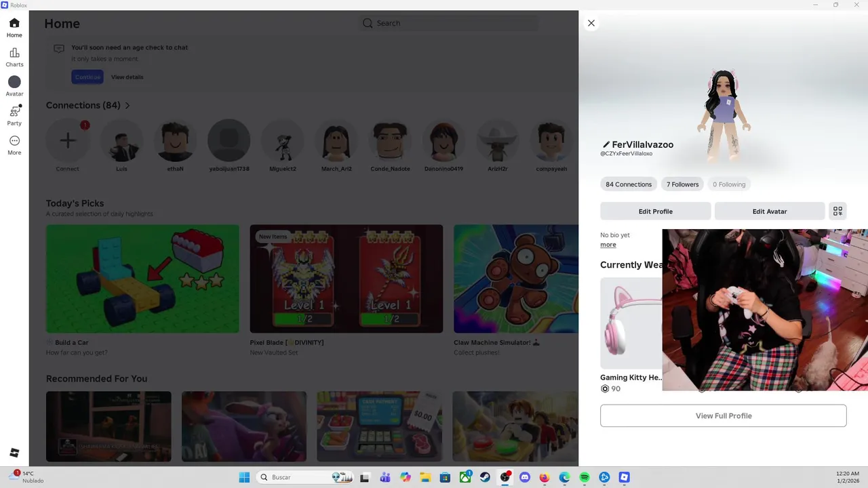Image resolution: width=868 pixels, height=488 pixels.
Task: Click the Recommended For You heading
Action: click(96, 379)
